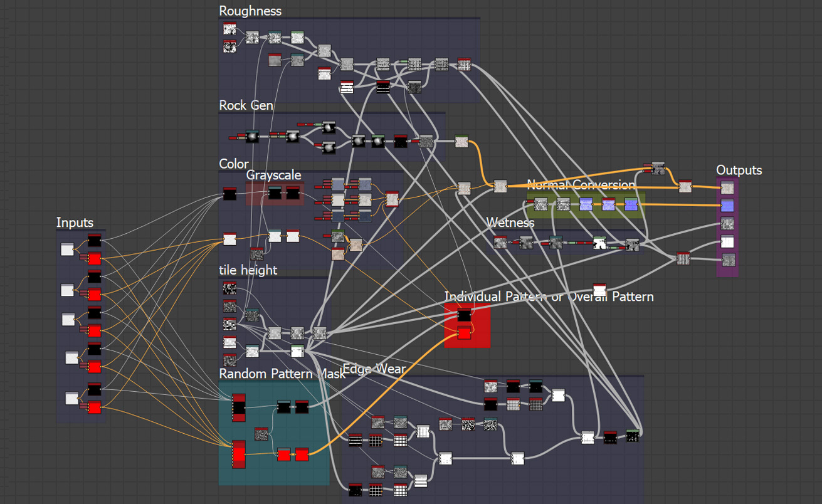
Task: Select the green-header white node in tile height
Action: (x=297, y=350)
